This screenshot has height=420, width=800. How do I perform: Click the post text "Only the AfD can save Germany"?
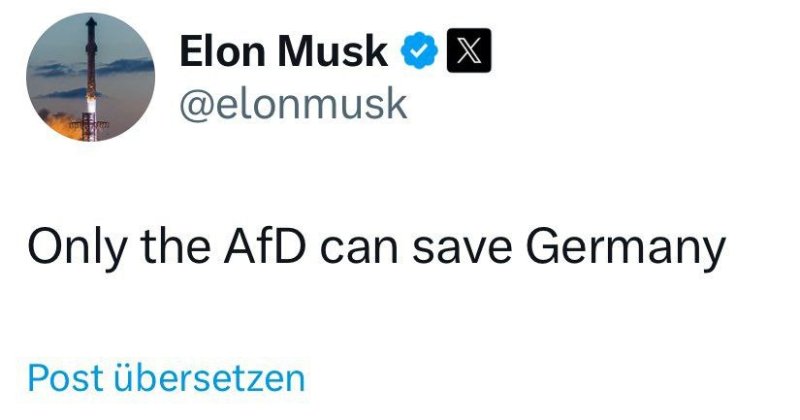pos(375,247)
